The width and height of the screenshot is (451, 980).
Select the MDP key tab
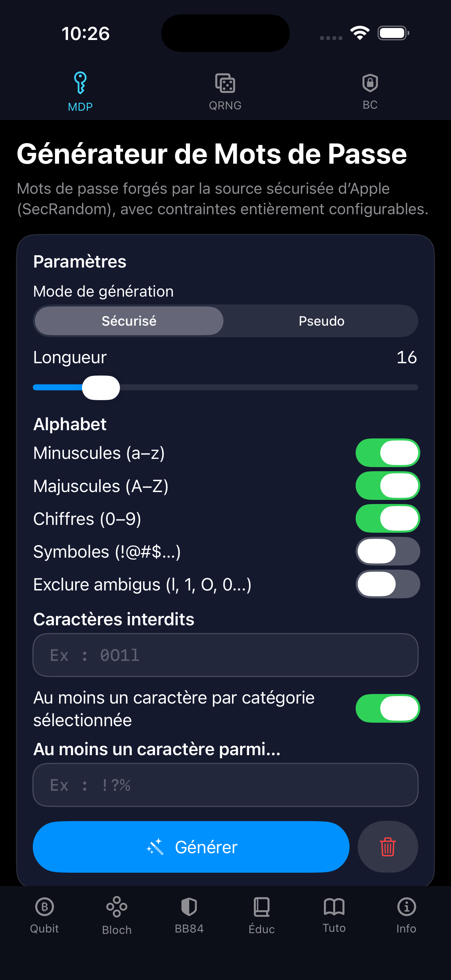pos(80,91)
